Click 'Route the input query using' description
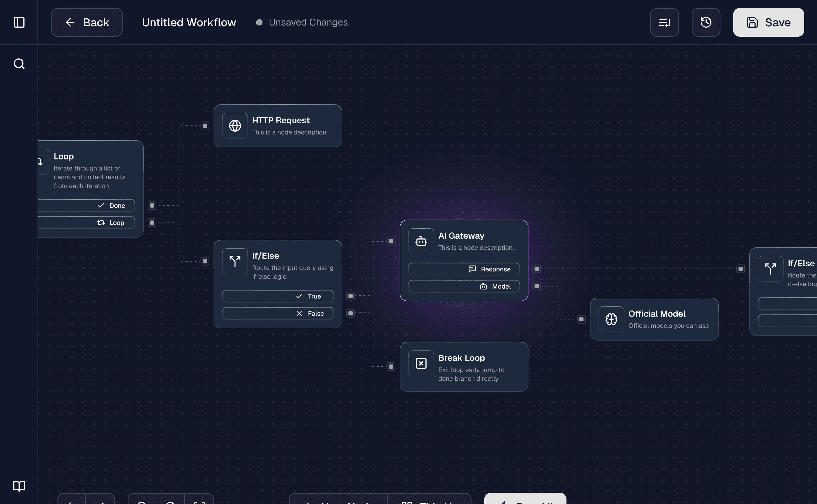This screenshot has height=504, width=817. [x=293, y=268]
